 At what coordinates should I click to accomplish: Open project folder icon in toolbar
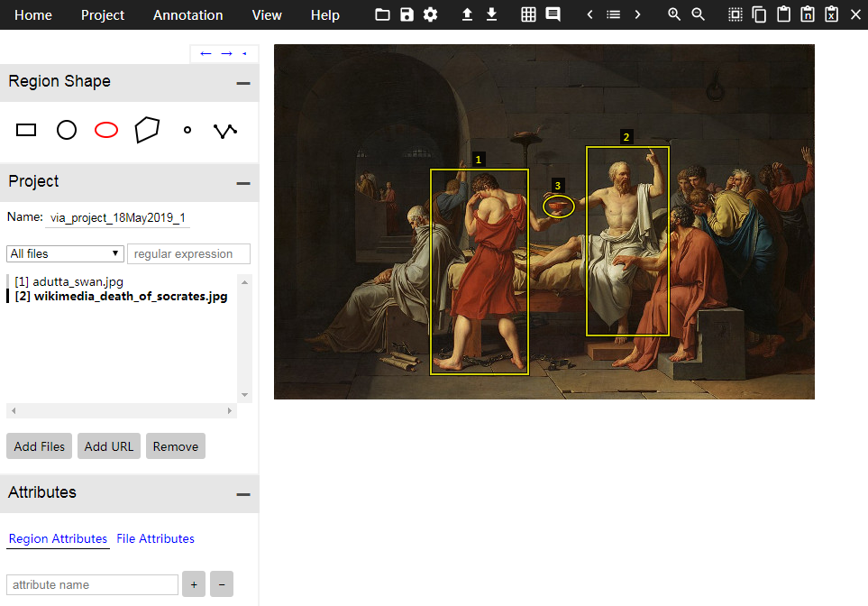pyautogui.click(x=382, y=14)
